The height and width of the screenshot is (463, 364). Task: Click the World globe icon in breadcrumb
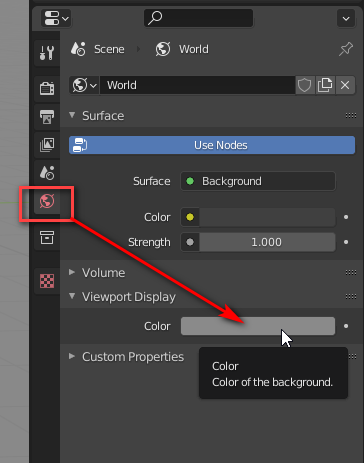click(x=163, y=49)
